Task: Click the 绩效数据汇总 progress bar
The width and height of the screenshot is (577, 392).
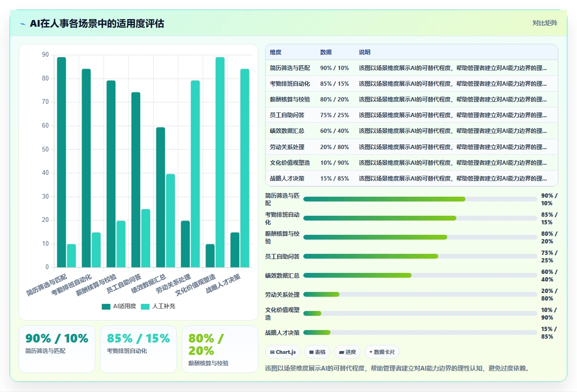Action: (x=420, y=275)
